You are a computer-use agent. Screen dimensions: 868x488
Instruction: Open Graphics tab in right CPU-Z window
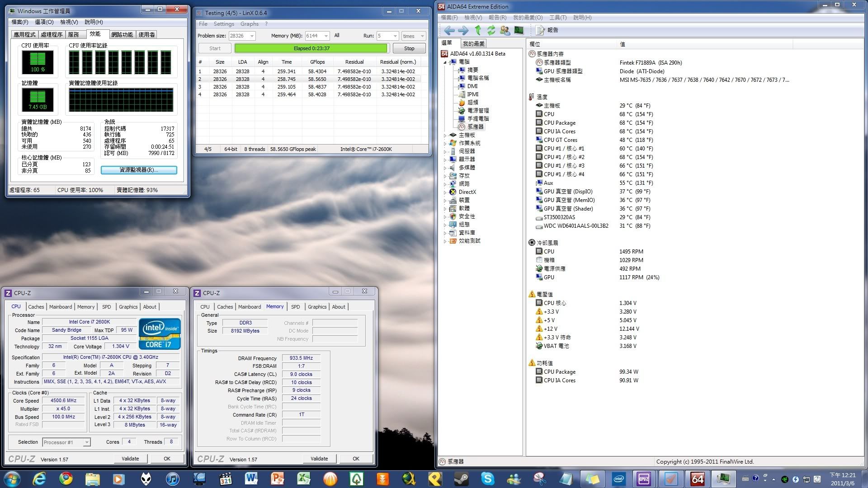coord(317,307)
